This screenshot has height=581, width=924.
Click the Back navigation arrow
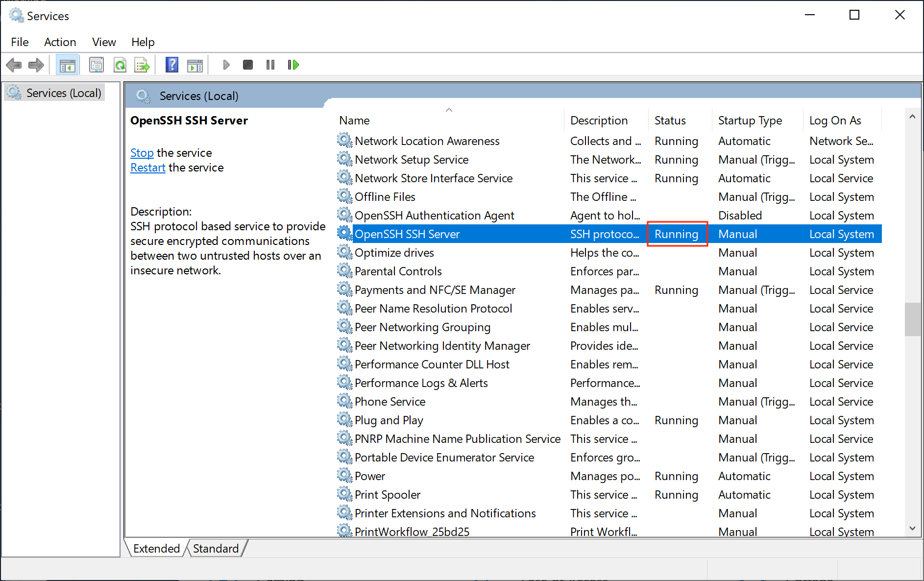(x=14, y=64)
